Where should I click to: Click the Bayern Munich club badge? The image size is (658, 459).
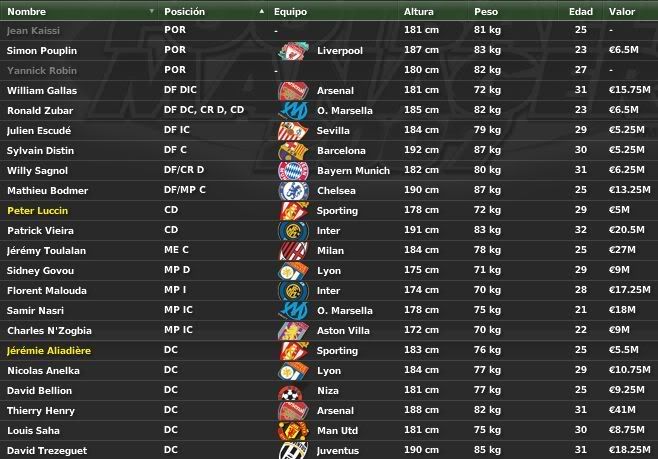pos(293,171)
